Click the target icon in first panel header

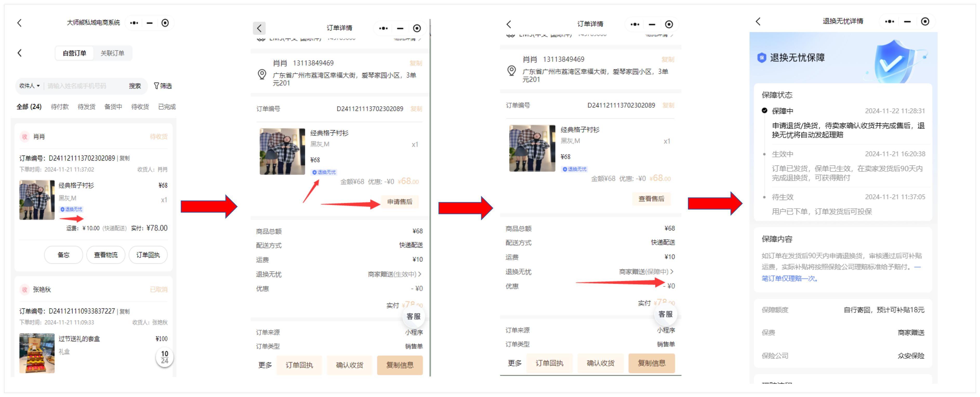pyautogui.click(x=165, y=23)
